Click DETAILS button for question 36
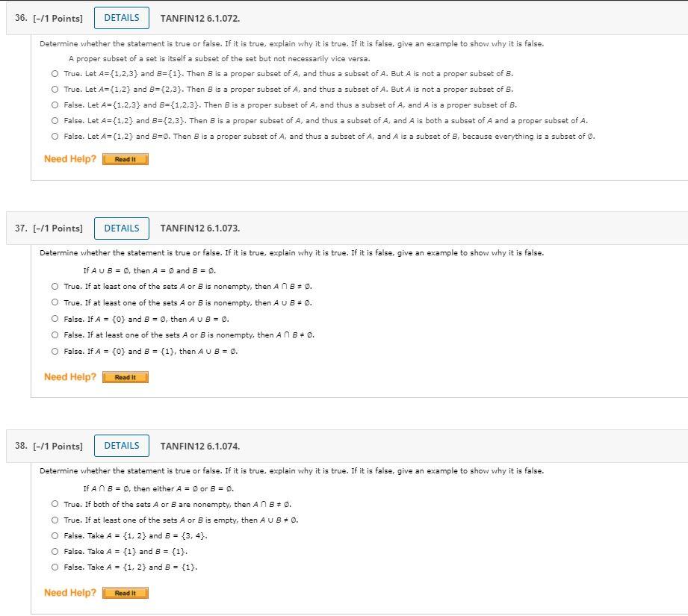 tap(121, 17)
